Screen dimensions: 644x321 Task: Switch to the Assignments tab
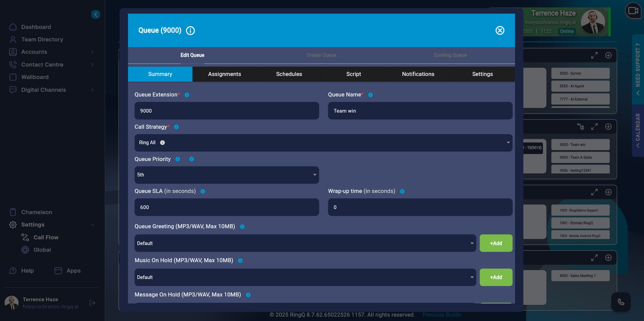click(x=224, y=74)
